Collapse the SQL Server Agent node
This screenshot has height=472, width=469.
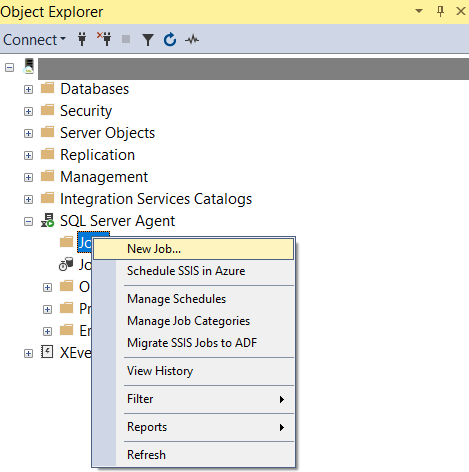point(28,221)
